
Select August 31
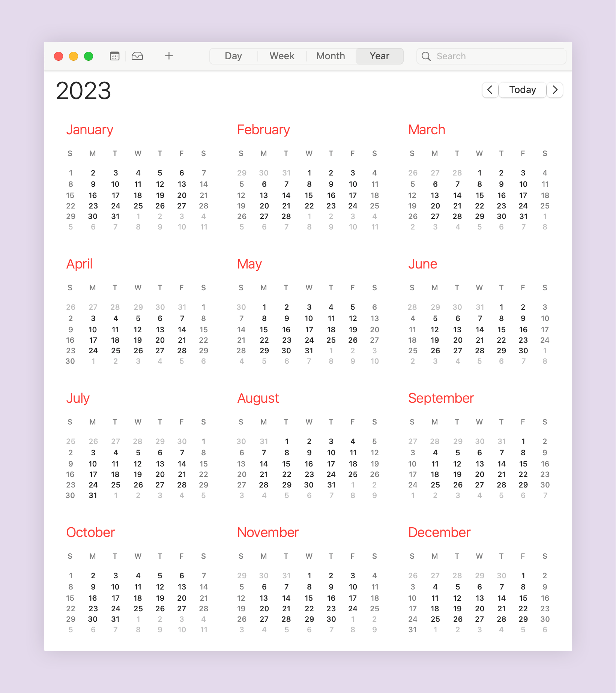point(331,485)
